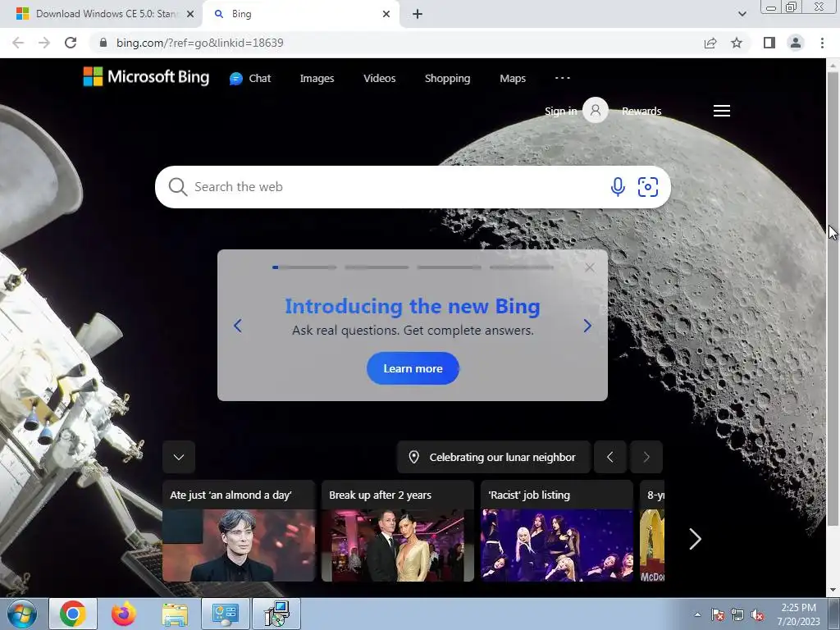The image size is (840, 630).
Task: Open the hamburger settings menu
Action: pos(722,111)
